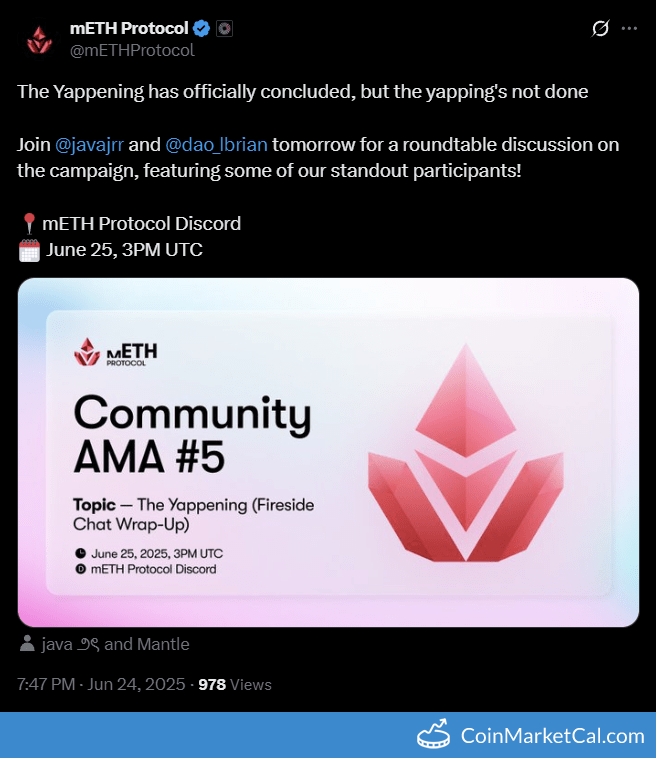
Task: Click the tagged people person icon
Action: (27, 645)
